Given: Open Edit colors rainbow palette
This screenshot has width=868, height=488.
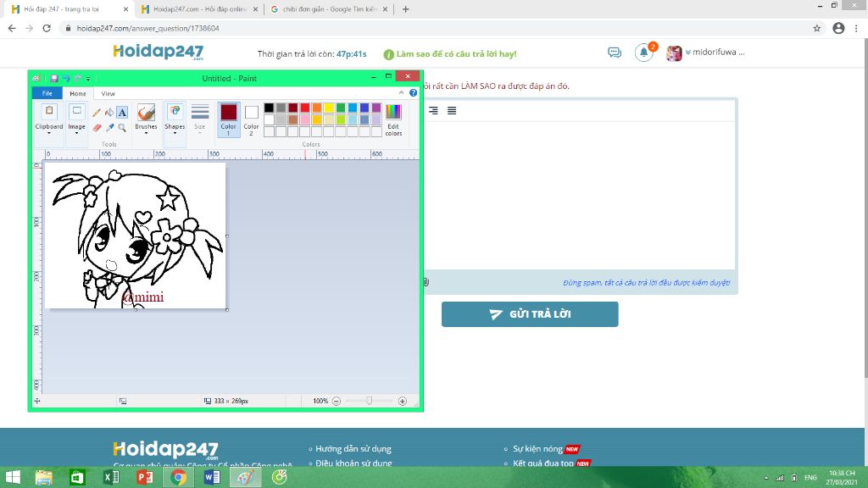Looking at the screenshot, I should [393, 119].
